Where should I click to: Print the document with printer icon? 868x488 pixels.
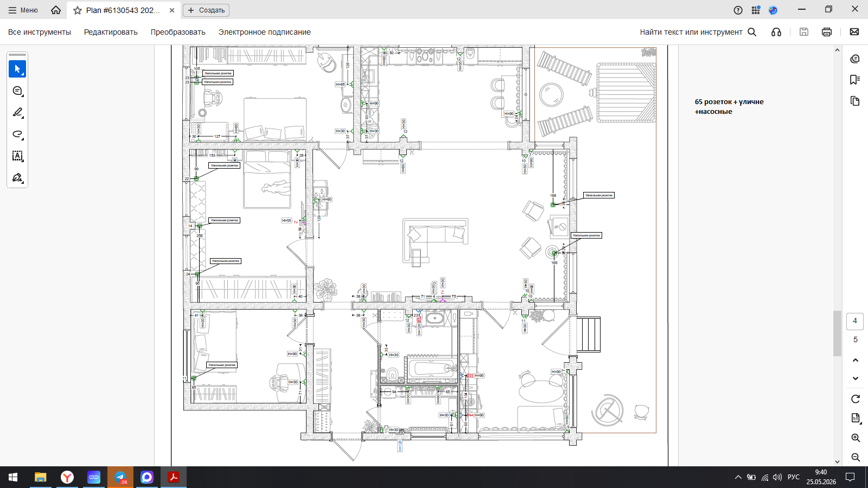[x=827, y=32]
